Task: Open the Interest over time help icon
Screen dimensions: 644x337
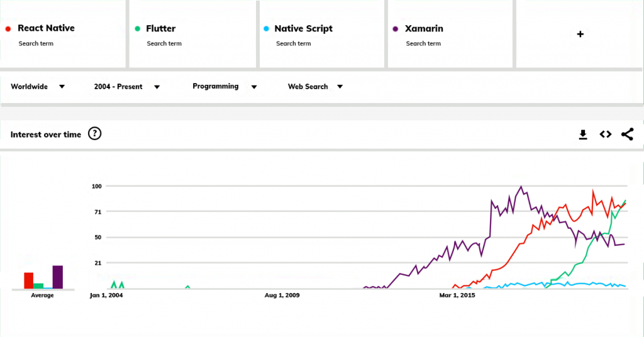Action: click(94, 134)
